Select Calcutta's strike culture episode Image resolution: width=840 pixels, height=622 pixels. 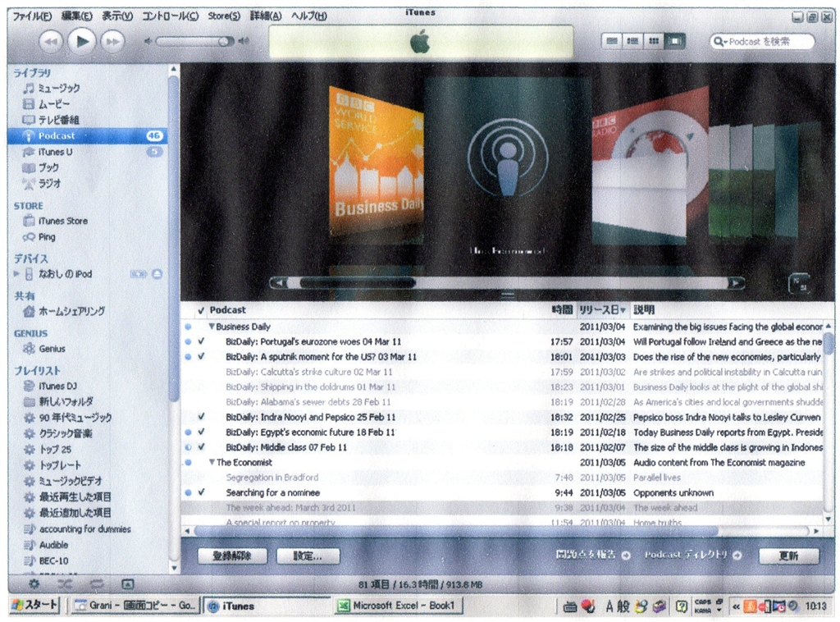point(502,372)
